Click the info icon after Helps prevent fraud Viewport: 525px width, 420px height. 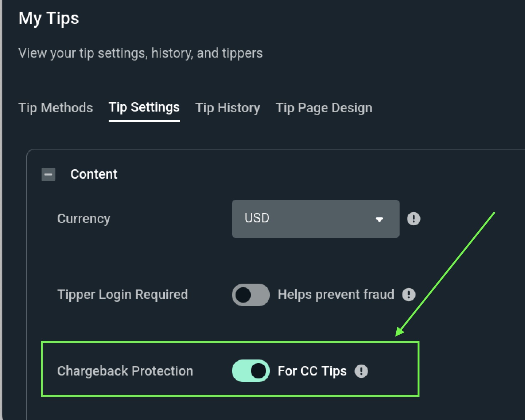[x=409, y=295]
